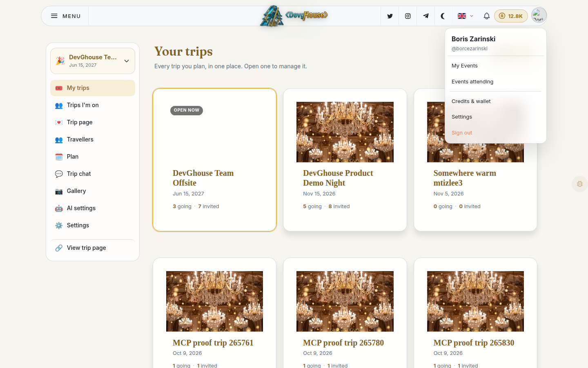The image size is (588, 368).
Task: Open the Travellers section
Action: [93, 139]
